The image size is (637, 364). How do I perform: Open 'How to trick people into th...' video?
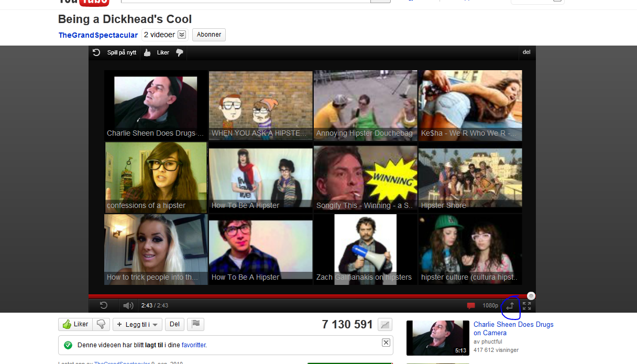(156, 249)
